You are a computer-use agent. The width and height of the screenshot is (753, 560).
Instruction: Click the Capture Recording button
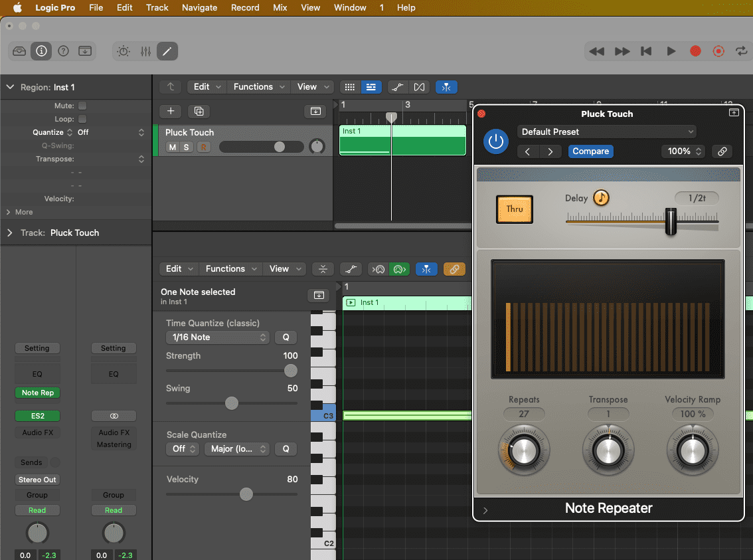718,51
